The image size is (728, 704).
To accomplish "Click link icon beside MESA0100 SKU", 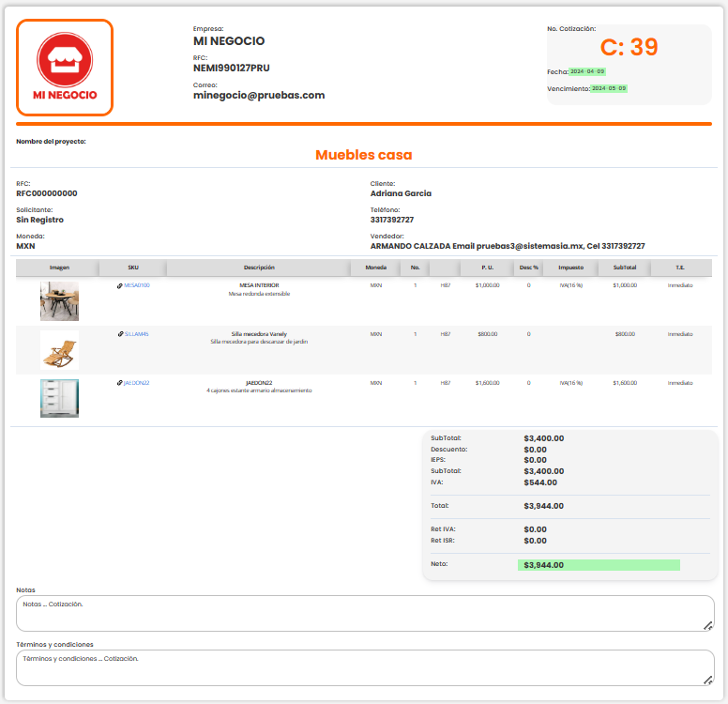I will (x=120, y=285).
